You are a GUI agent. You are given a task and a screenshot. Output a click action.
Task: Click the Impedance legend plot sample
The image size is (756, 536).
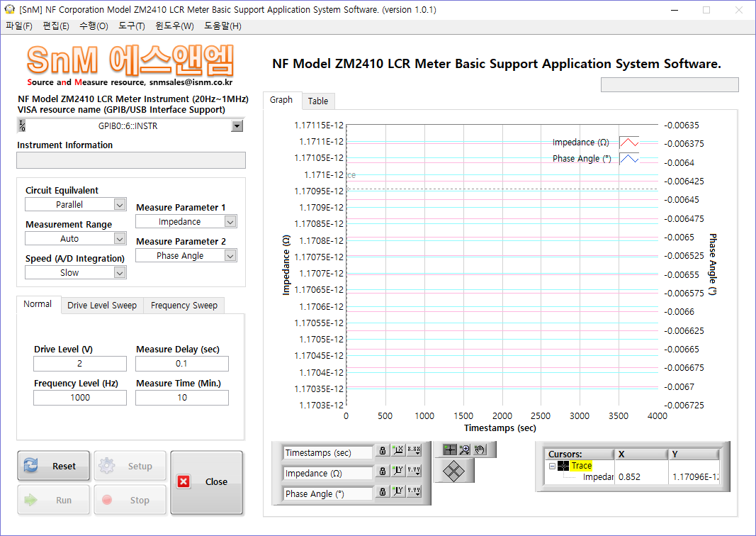coord(628,143)
